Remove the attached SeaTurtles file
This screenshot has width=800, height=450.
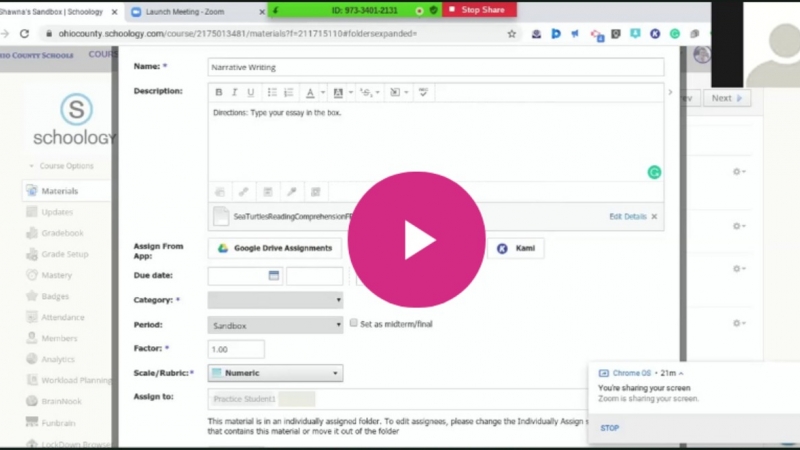tap(655, 216)
